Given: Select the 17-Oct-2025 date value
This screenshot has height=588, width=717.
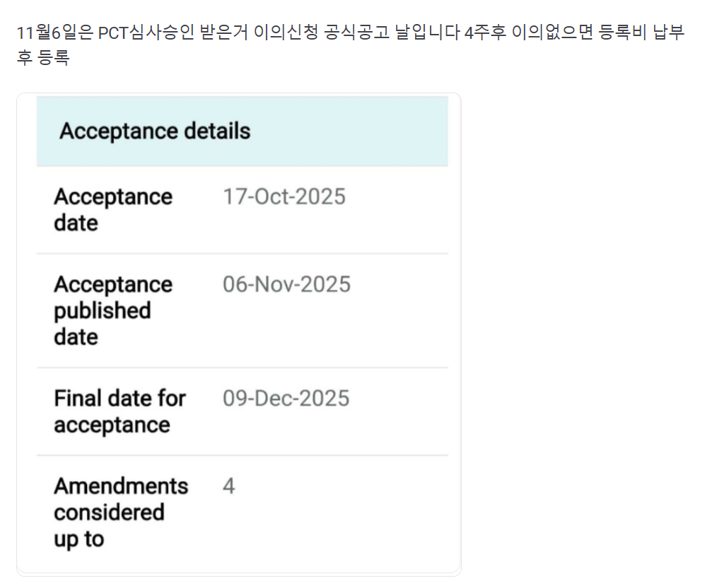Looking at the screenshot, I should pyautogui.click(x=284, y=196).
